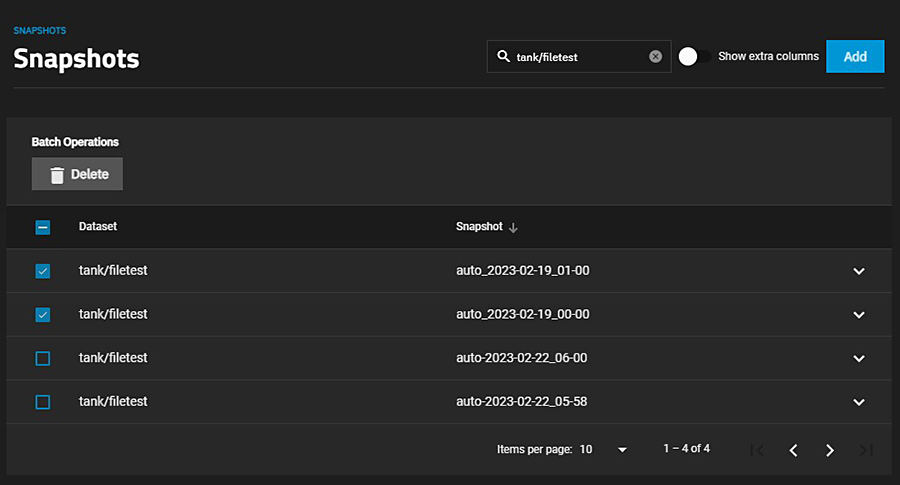Screen dimensions: 900x485
Task: Go to the first page of results
Action: (757, 450)
